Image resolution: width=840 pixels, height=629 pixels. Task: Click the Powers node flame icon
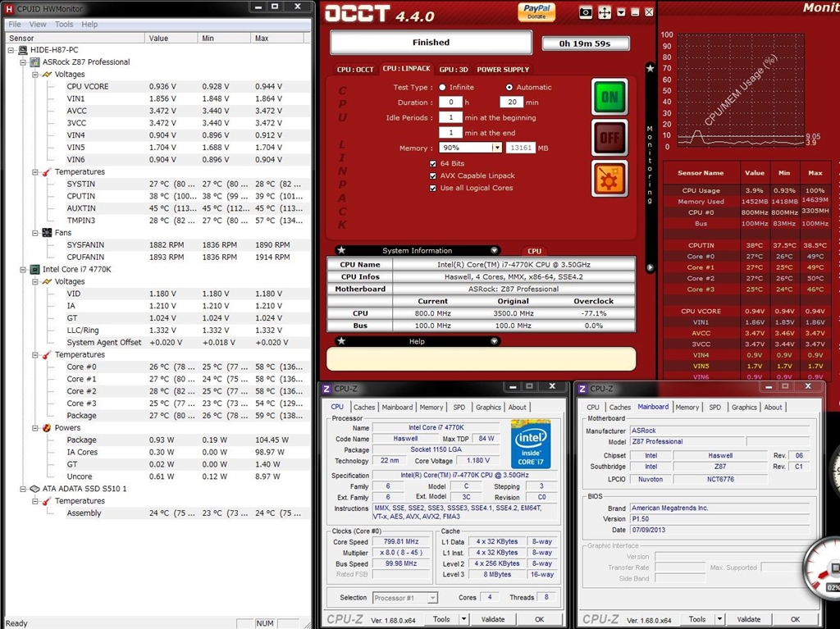(47, 427)
